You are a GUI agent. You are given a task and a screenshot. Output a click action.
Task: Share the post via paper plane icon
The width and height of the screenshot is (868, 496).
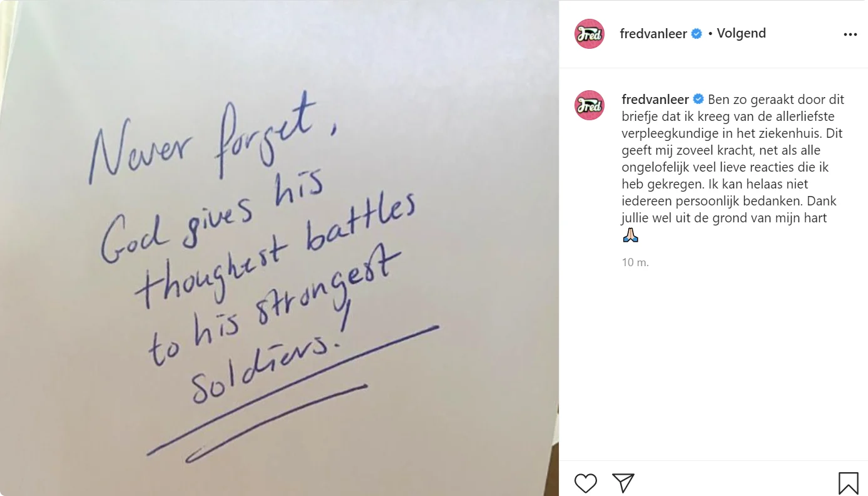point(623,483)
